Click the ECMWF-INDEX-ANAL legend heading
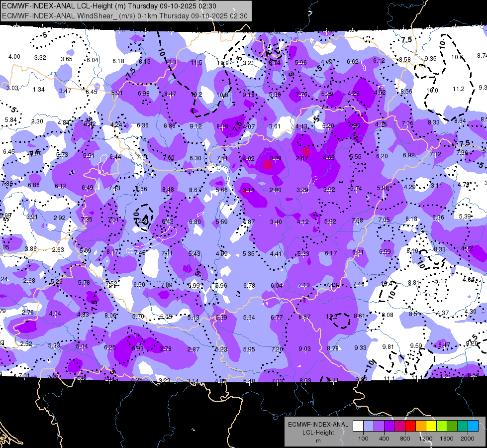Image resolution: width=487 pixels, height=448 pixels. (x=318, y=425)
